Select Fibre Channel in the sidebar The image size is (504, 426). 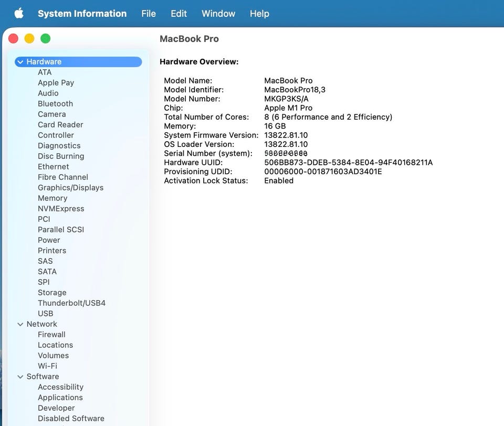(x=63, y=177)
